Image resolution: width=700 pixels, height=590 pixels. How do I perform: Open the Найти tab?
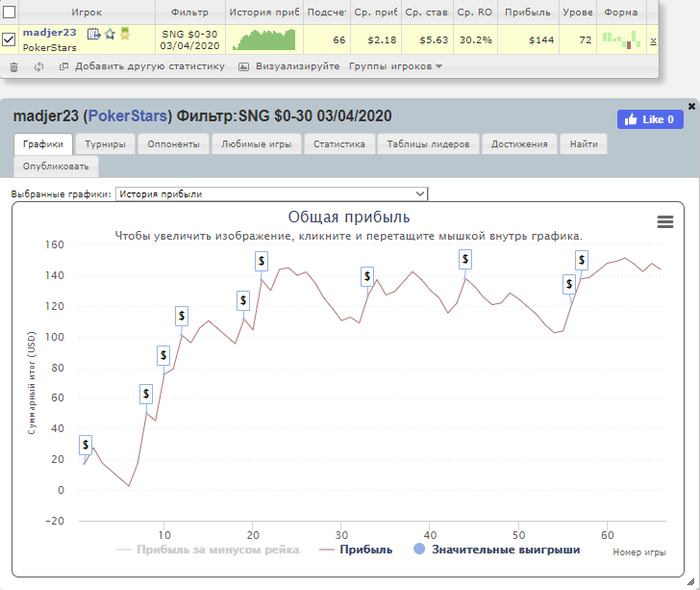click(584, 144)
